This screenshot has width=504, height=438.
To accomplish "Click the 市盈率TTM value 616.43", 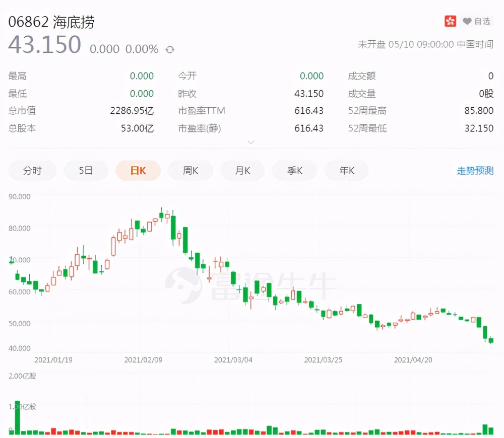I will 309,111.
